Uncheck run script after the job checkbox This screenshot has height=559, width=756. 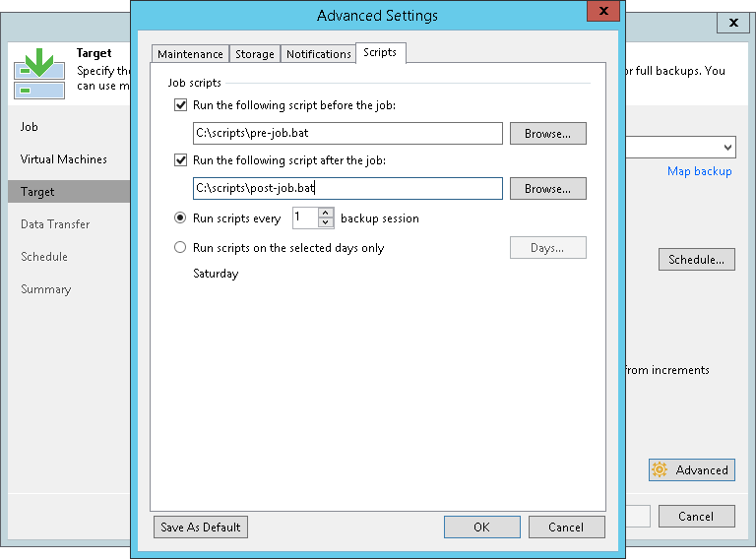click(x=180, y=160)
